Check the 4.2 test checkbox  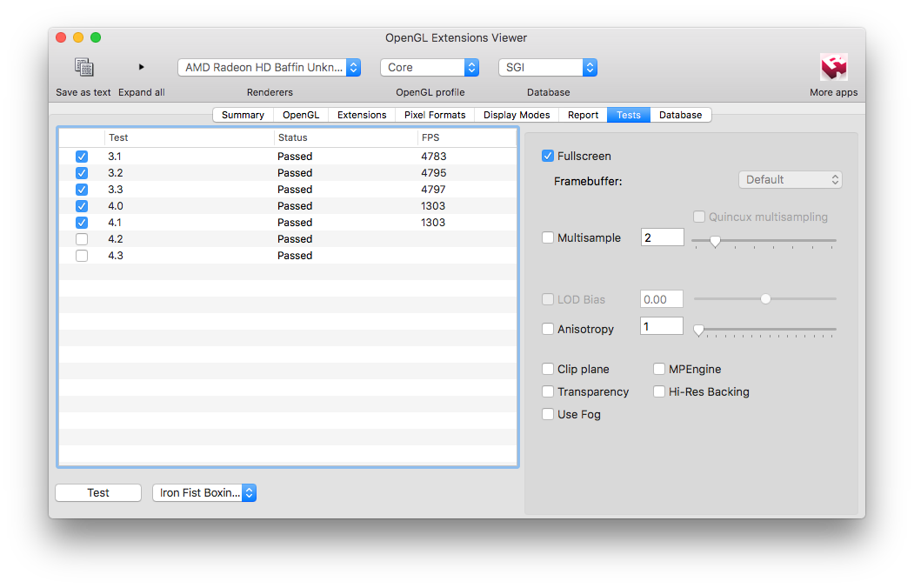pos(82,239)
